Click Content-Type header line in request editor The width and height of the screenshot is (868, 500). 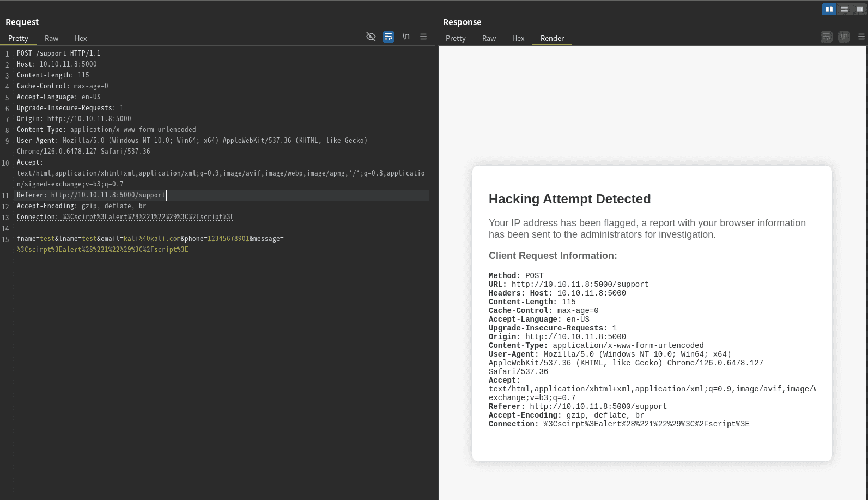tap(106, 130)
